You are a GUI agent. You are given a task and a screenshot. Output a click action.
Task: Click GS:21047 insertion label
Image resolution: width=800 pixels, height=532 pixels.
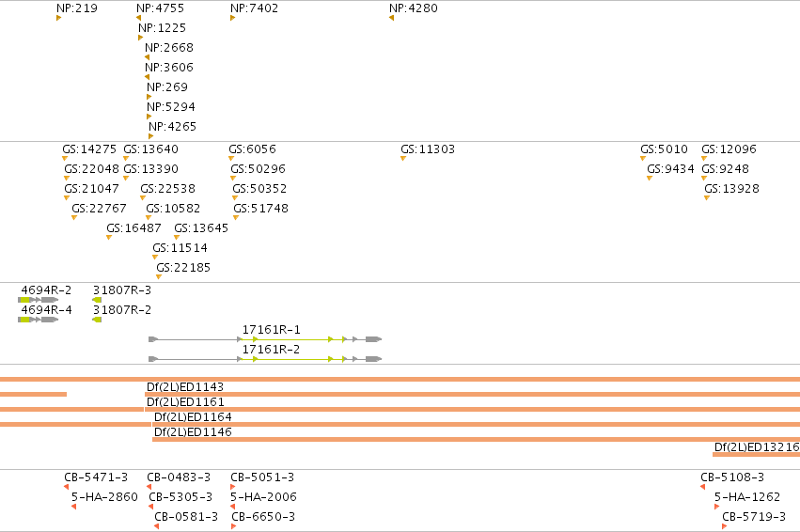(x=91, y=189)
